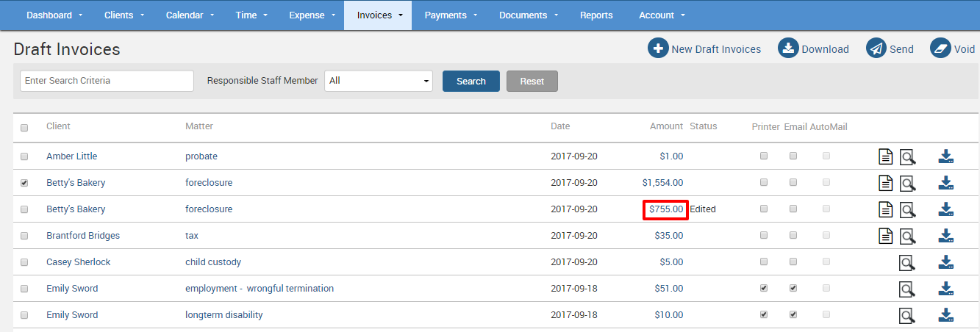980x332 pixels.
Task: Open the Reports menu item
Action: pyautogui.click(x=595, y=15)
